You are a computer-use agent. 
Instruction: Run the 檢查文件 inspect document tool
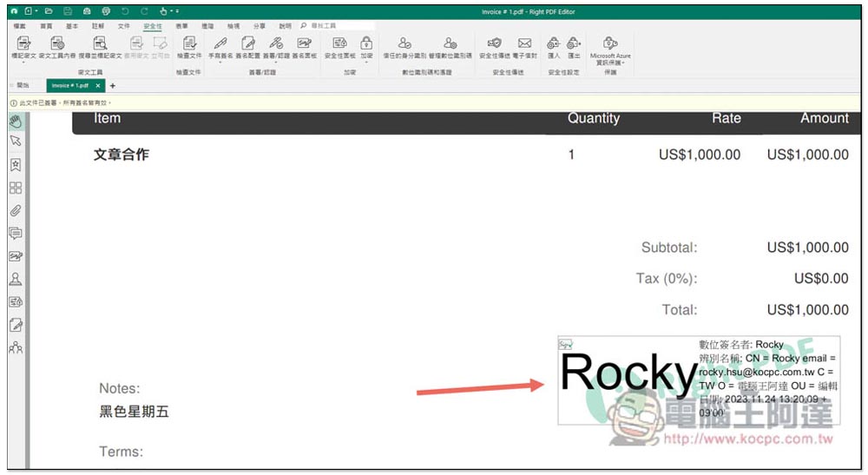189,47
